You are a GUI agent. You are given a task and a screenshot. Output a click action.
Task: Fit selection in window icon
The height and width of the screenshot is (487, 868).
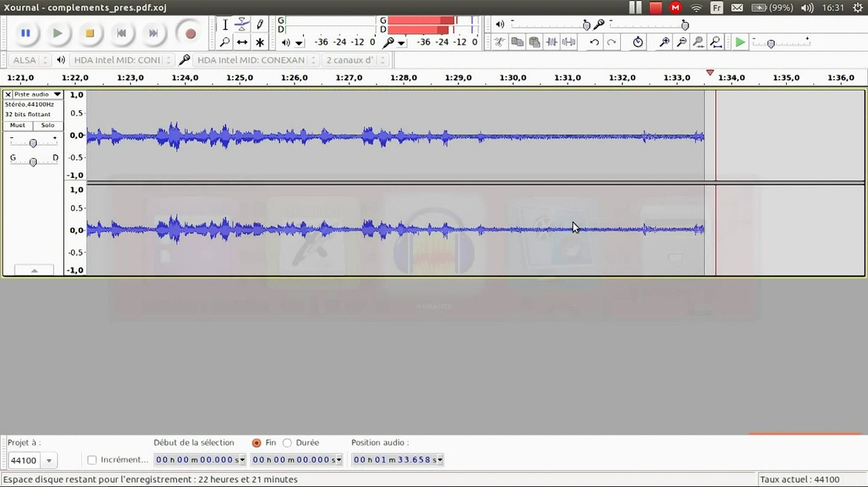click(698, 42)
